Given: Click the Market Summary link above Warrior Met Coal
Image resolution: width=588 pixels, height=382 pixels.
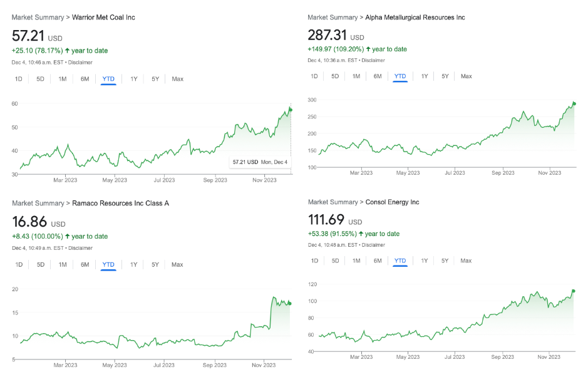Looking at the screenshot, I should (38, 18).
